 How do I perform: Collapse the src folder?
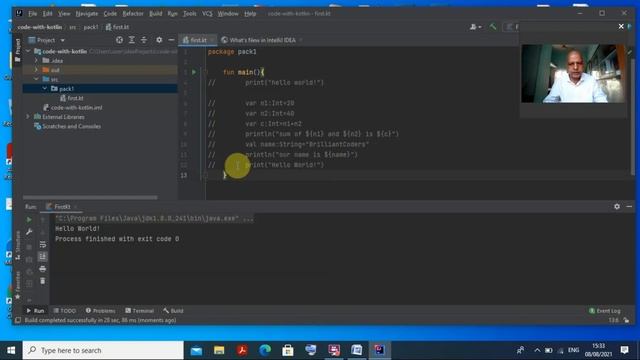pyautogui.click(x=36, y=79)
